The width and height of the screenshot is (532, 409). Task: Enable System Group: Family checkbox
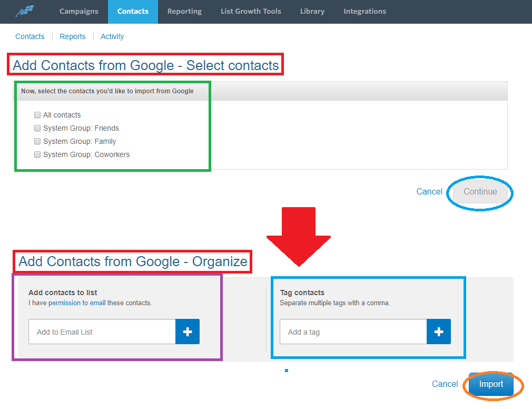[37, 141]
